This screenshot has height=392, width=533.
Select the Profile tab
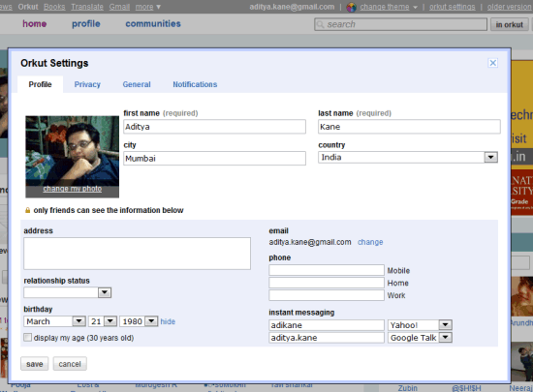pos(40,84)
